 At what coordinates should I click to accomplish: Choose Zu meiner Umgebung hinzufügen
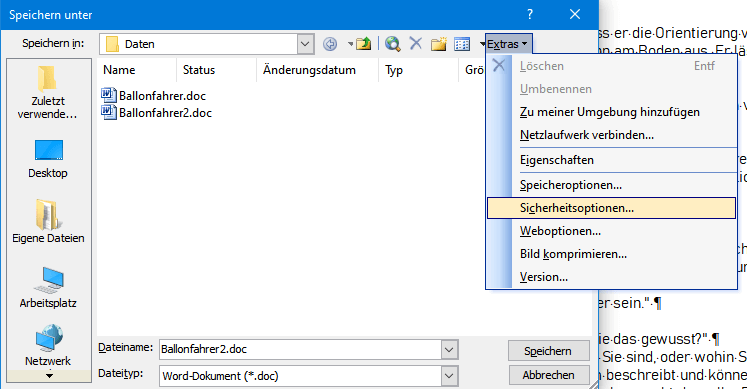coord(612,112)
